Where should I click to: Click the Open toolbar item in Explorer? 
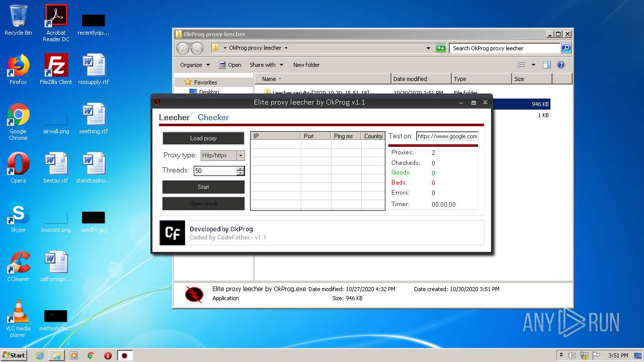click(230, 65)
